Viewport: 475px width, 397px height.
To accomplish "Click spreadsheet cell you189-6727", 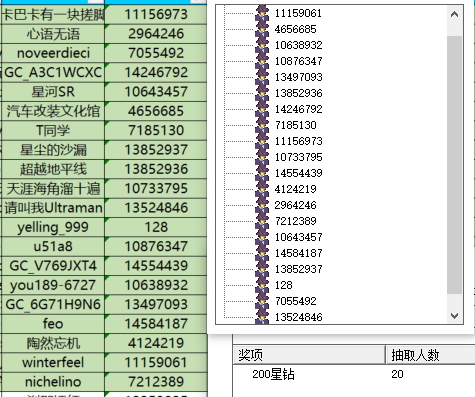I will (53, 285).
